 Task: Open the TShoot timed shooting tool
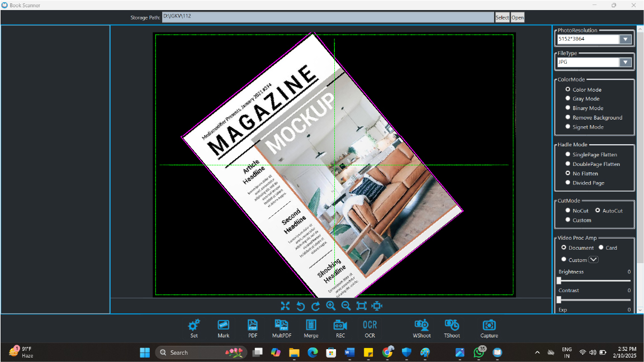(452, 325)
